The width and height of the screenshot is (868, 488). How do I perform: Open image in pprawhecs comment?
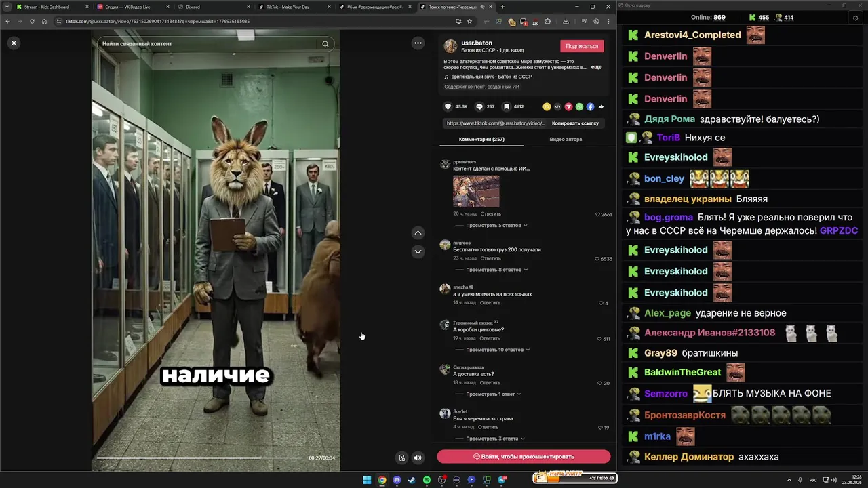click(x=476, y=191)
